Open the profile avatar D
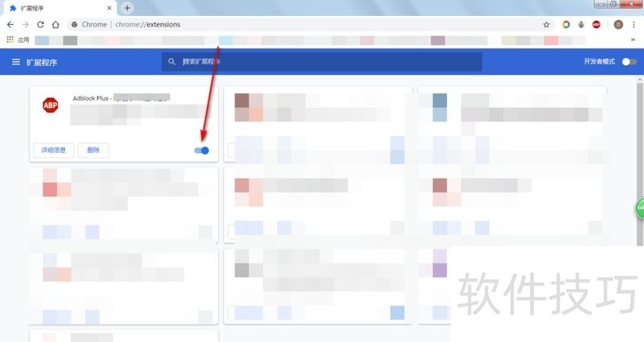The image size is (644, 342). [x=618, y=25]
